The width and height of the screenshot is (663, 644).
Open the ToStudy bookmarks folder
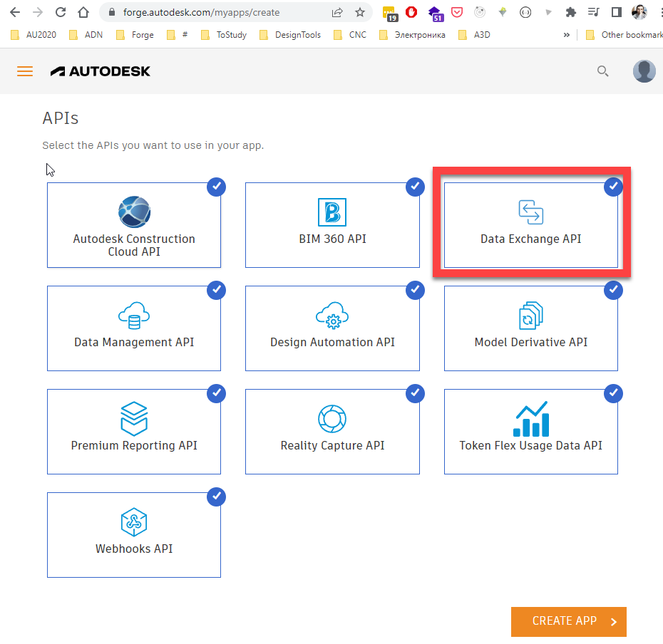(224, 35)
